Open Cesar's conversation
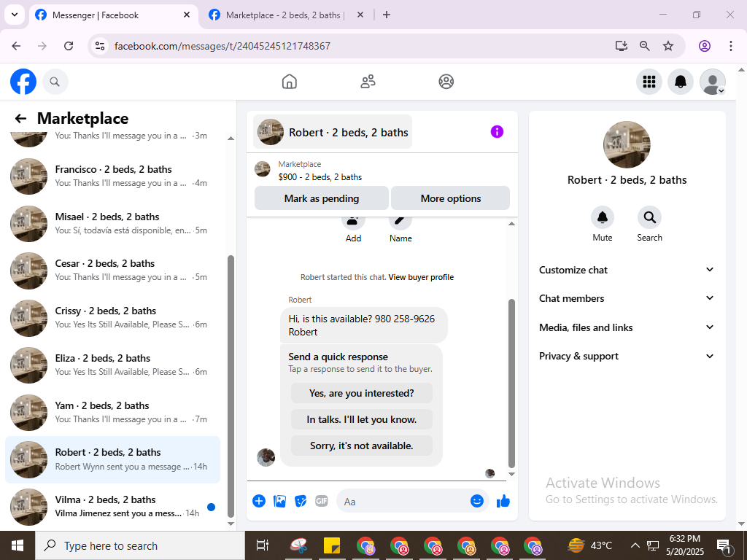747x560 pixels. pos(112,271)
